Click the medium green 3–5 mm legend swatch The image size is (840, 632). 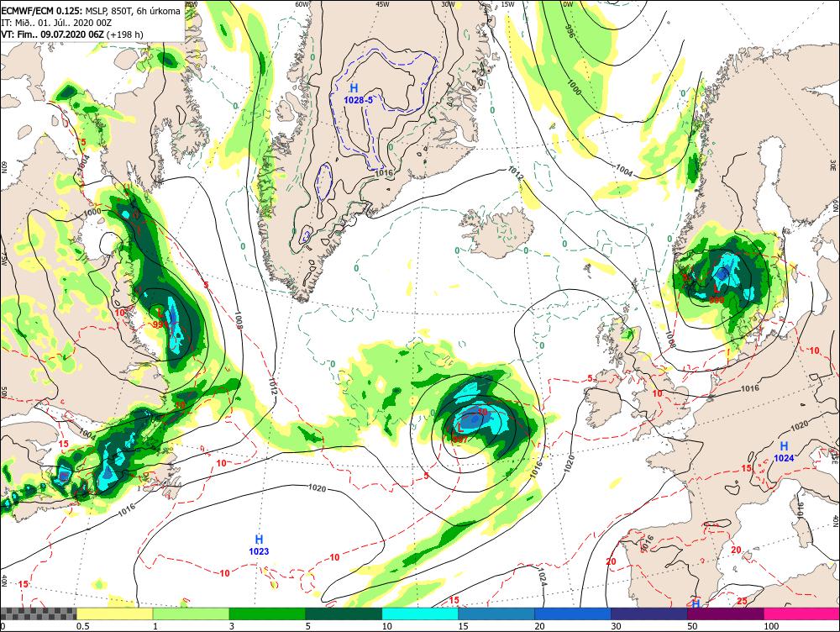coord(267,614)
